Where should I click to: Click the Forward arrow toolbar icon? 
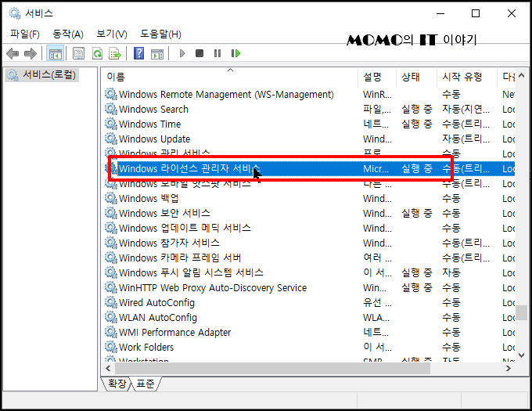click(31, 53)
